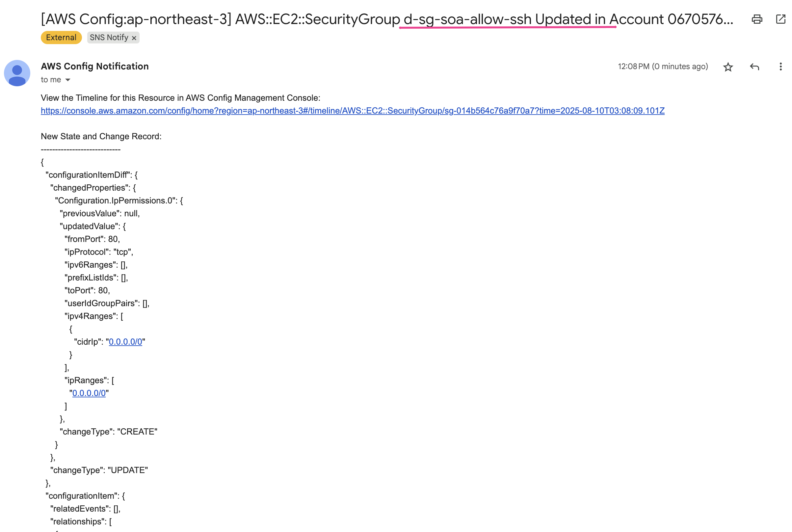
Task: Star this AWS Config Notification message
Action: coord(727,67)
